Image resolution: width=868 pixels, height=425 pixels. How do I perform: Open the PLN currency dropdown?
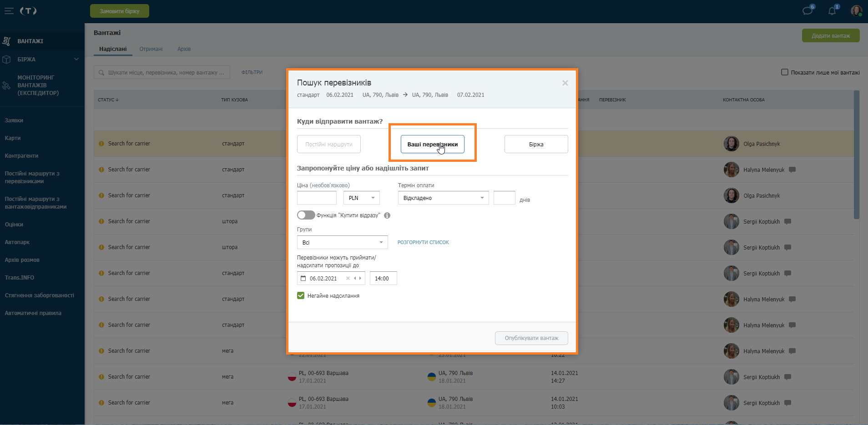[362, 198]
